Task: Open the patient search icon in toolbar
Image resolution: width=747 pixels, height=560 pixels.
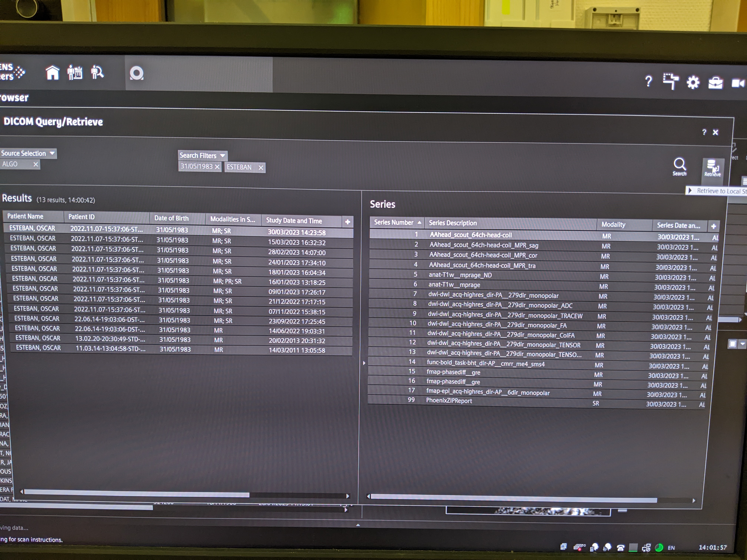Action: pyautogui.click(x=97, y=73)
